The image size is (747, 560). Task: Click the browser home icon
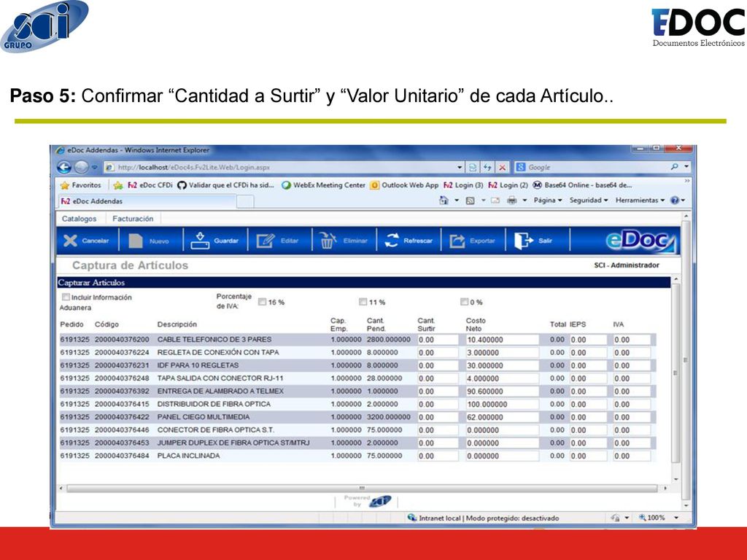pos(444,201)
